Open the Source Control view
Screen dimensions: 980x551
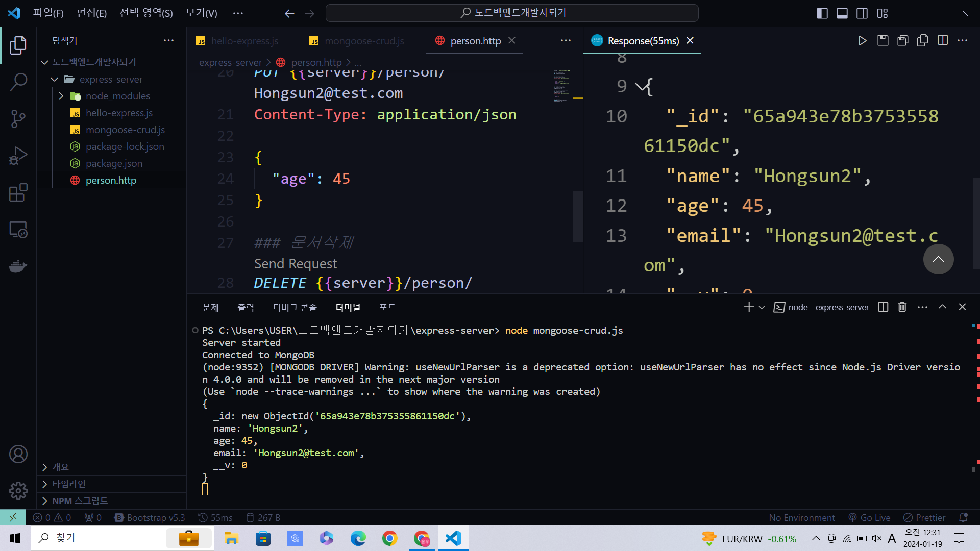pos(18,118)
